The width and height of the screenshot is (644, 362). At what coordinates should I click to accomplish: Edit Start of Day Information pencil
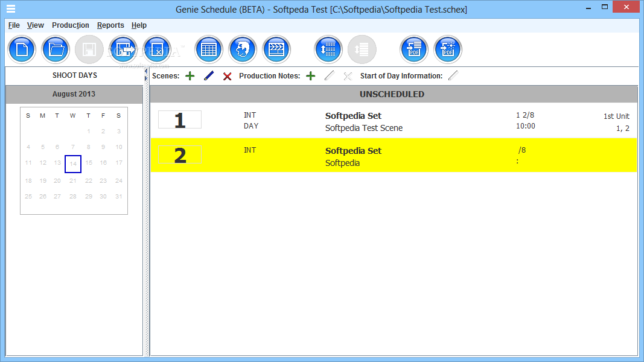(x=453, y=76)
